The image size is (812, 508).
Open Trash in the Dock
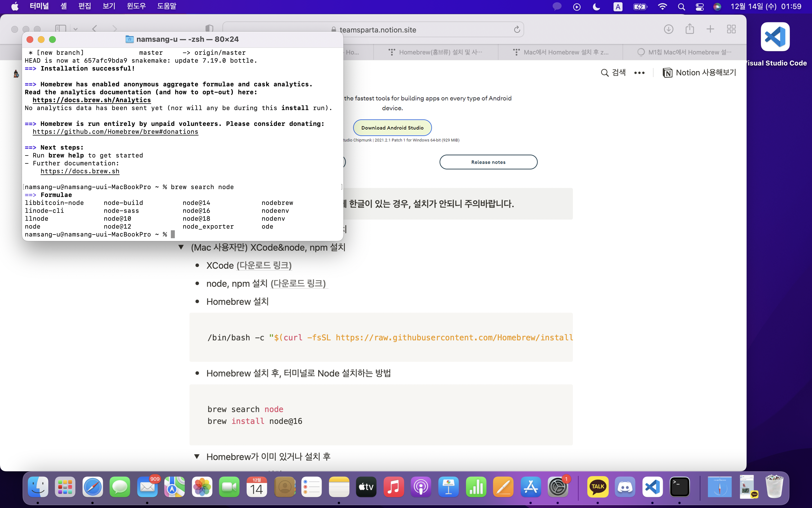(x=775, y=487)
